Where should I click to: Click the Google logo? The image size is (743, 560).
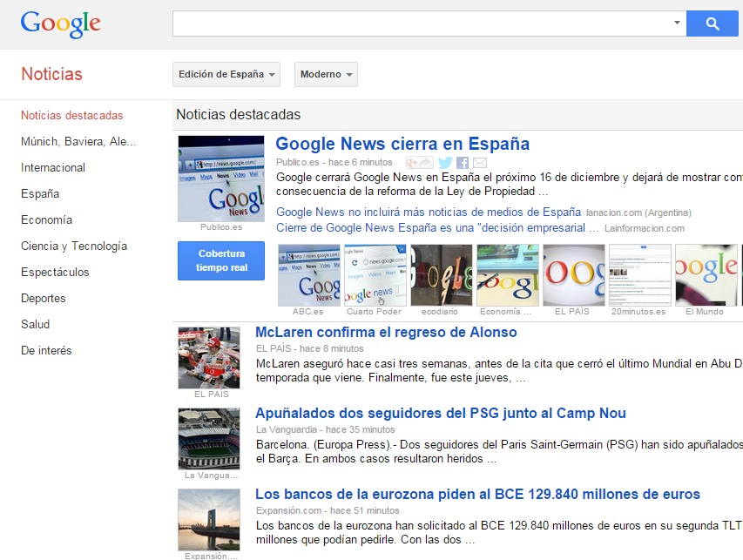tap(60, 24)
